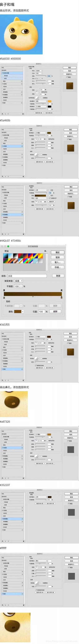Viewport: 79px width, 644px height.
Task: Toggle 图层挖空投影 in #3d1f05 Drop Shadow dialog
Action: pos(36,365)
